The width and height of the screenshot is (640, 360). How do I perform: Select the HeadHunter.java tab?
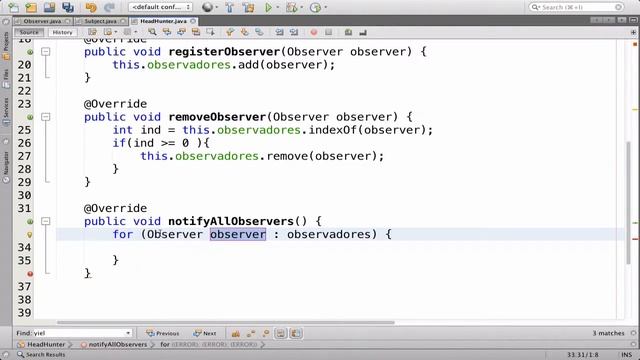pyautogui.click(x=163, y=21)
